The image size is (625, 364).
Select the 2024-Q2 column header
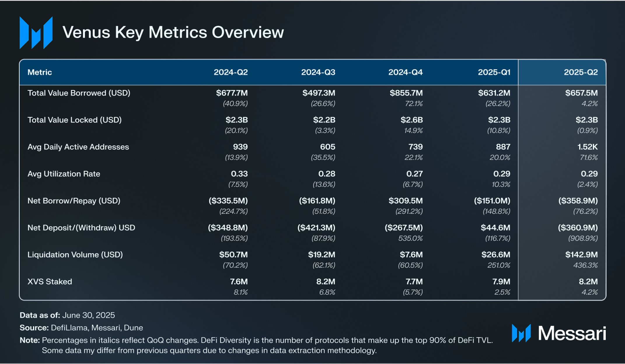pyautogui.click(x=231, y=72)
